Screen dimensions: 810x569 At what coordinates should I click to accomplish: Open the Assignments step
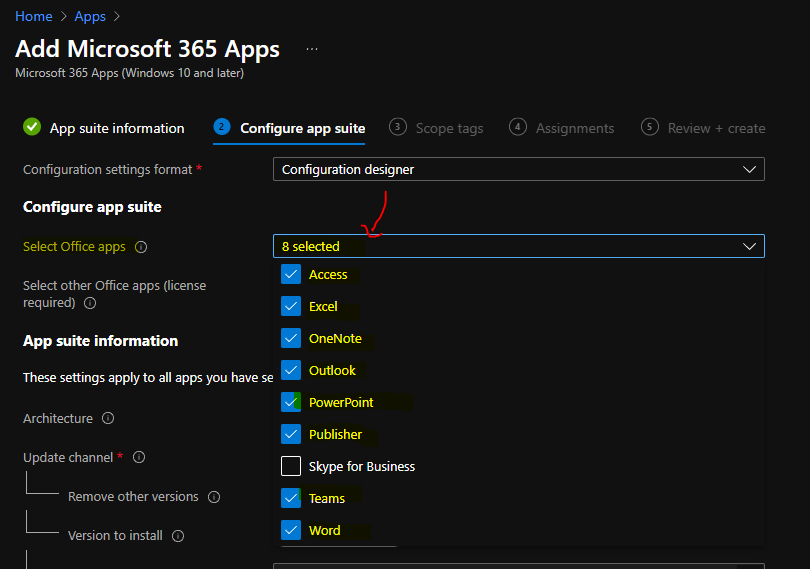pyautogui.click(x=562, y=128)
